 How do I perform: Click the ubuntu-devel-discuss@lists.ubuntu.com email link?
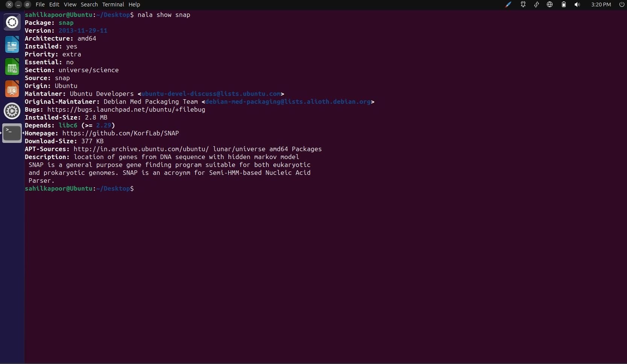[211, 94]
